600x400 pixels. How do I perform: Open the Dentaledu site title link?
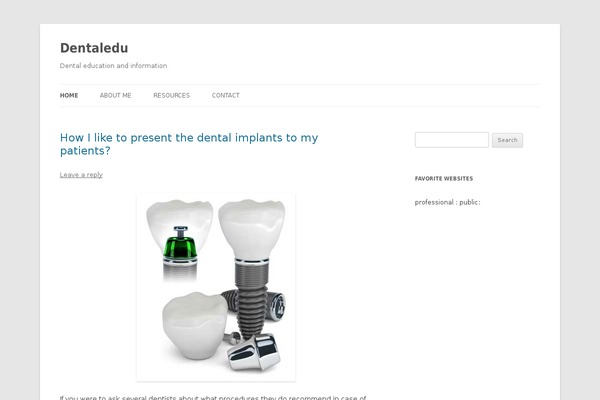pyautogui.click(x=94, y=48)
